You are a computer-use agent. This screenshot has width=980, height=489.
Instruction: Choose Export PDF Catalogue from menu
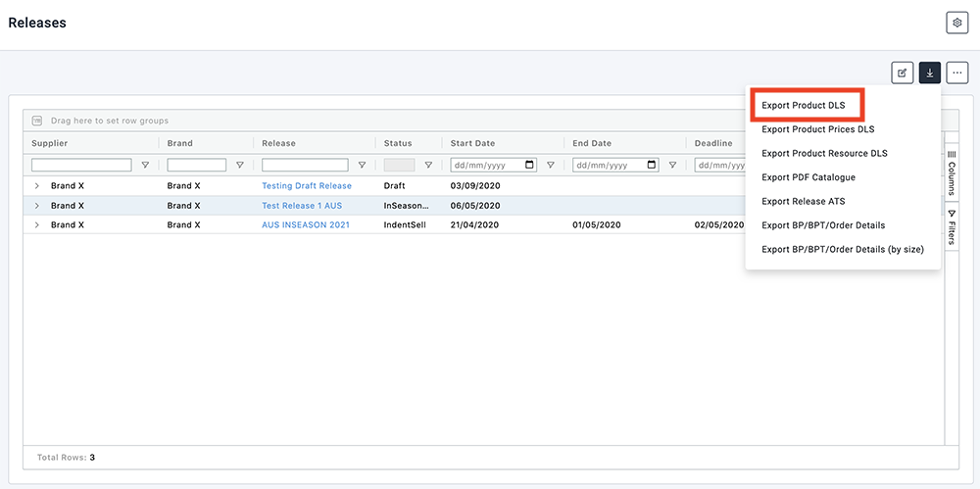[x=808, y=177]
